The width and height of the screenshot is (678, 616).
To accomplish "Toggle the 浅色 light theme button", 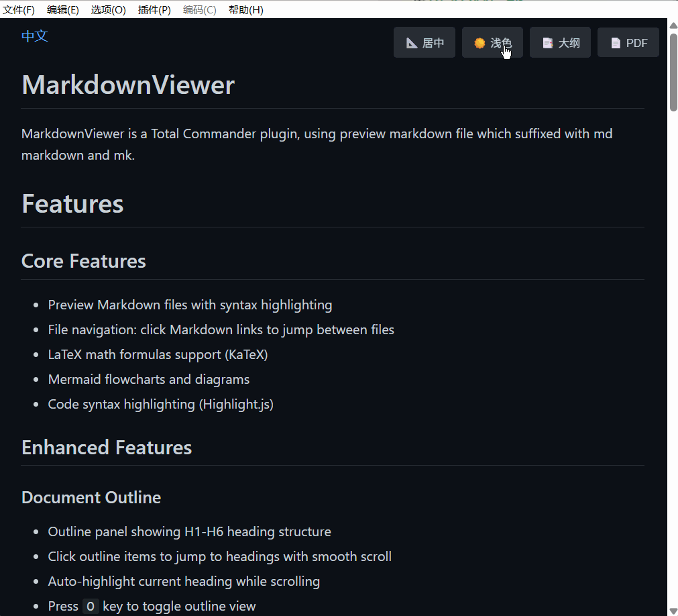I will click(492, 42).
